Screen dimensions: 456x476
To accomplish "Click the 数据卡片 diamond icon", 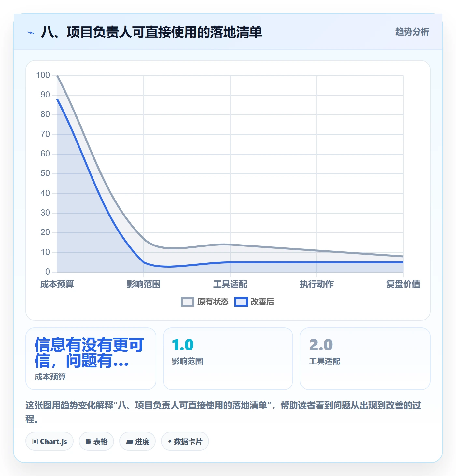I will point(170,441).
